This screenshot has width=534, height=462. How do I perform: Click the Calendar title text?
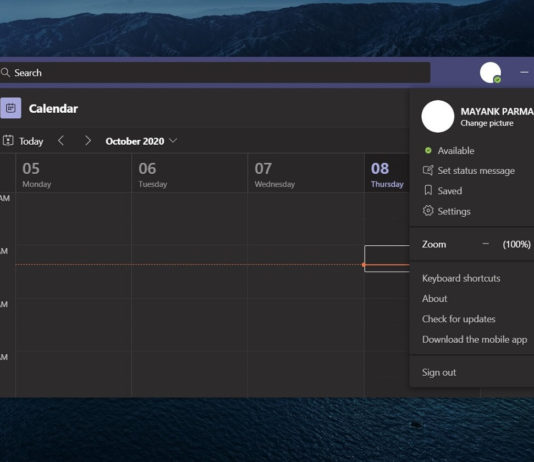click(53, 109)
